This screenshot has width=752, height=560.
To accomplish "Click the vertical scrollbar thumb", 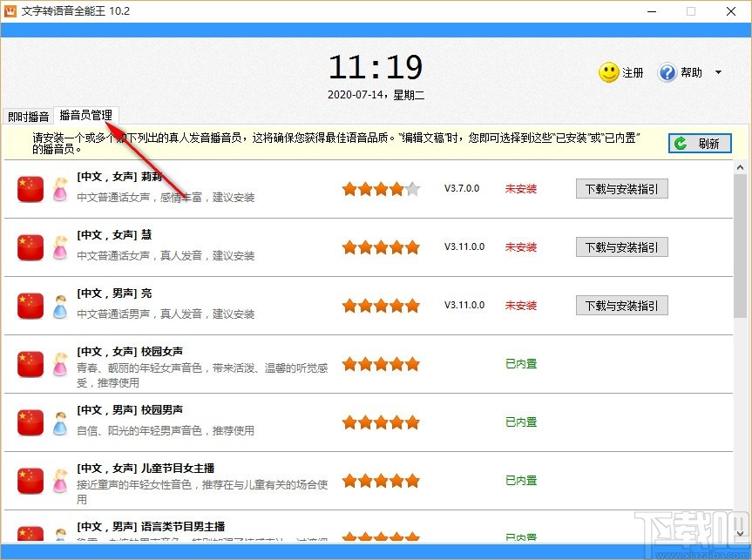I will point(740,246).
